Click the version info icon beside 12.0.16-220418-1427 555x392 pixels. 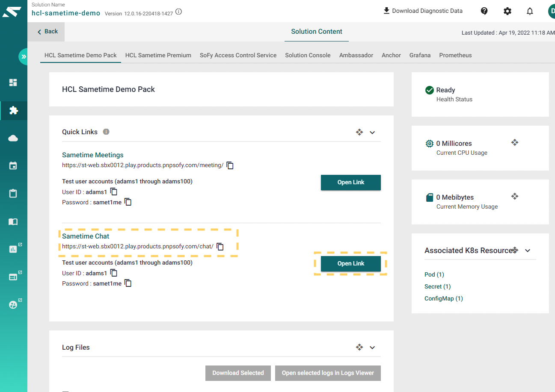click(x=179, y=12)
